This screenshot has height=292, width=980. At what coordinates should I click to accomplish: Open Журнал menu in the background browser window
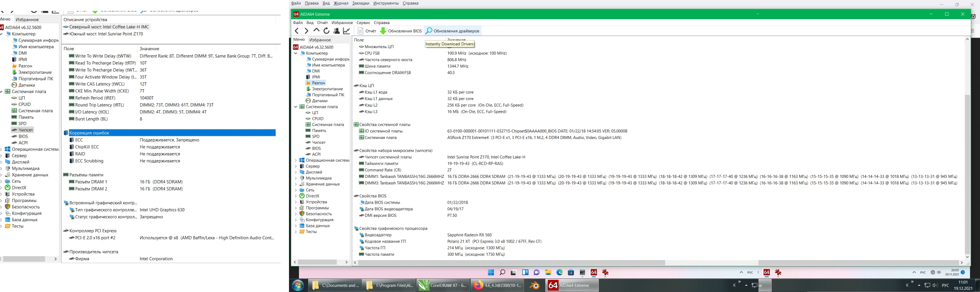pyautogui.click(x=341, y=3)
